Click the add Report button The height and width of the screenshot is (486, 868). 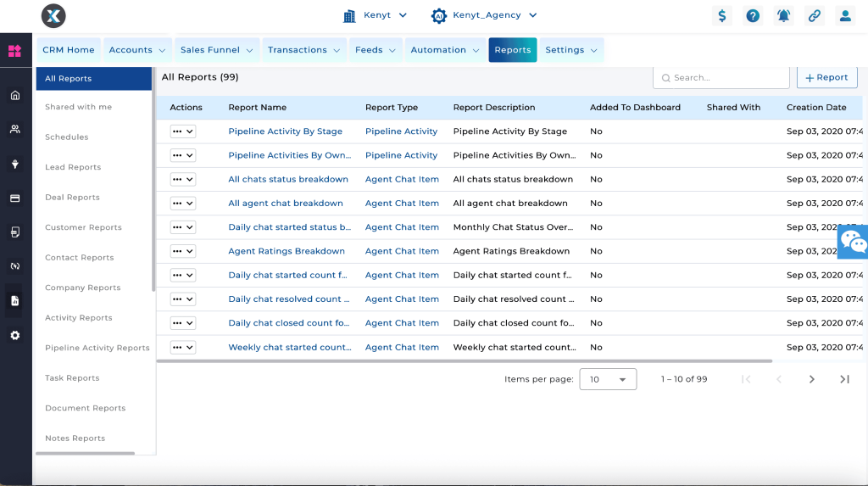pyautogui.click(x=826, y=77)
